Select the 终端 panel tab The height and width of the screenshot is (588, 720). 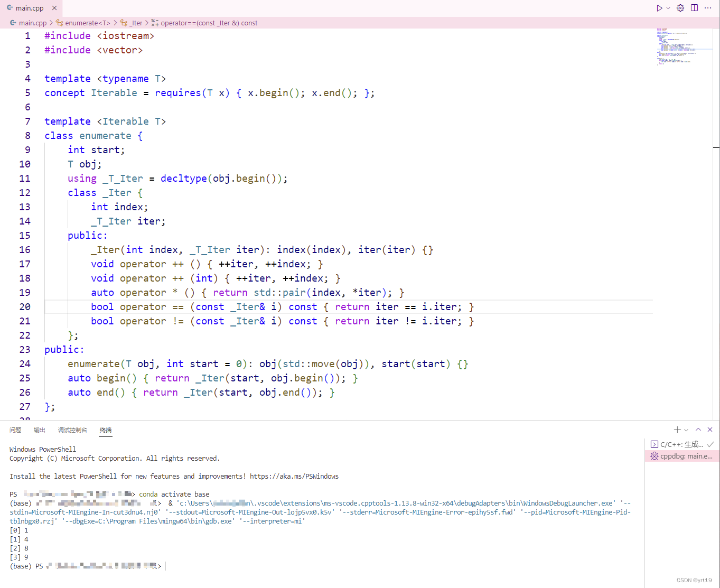tap(106, 430)
